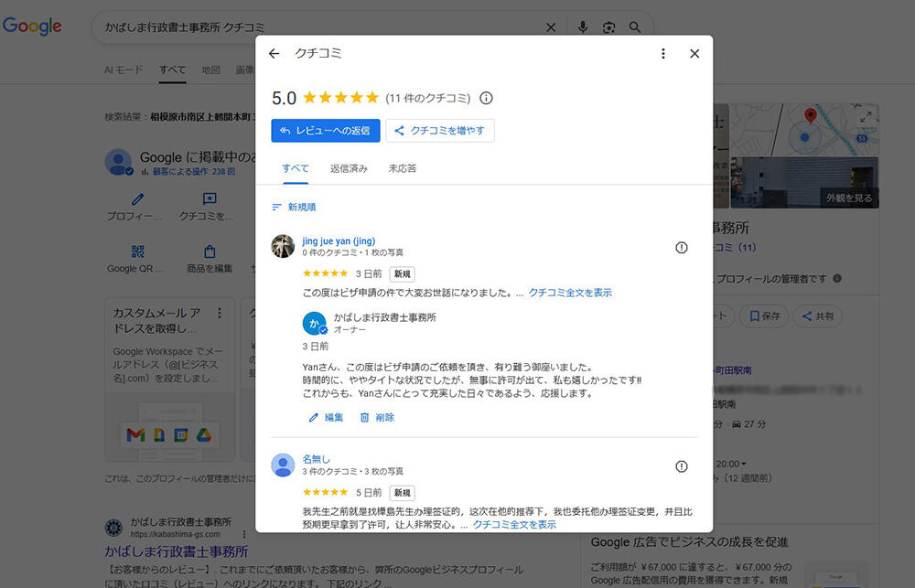Expand full text of jing jue yan's review
This screenshot has width=915, height=588.
tap(570, 293)
